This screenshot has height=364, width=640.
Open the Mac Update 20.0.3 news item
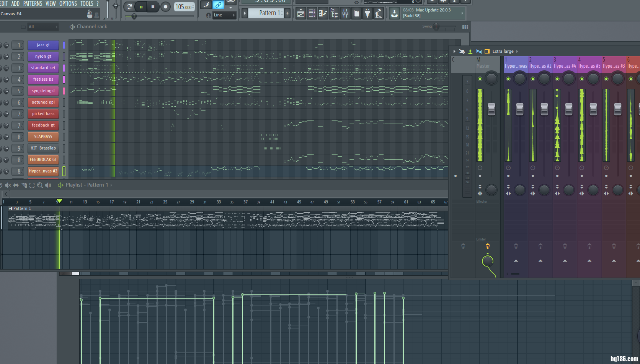click(433, 13)
